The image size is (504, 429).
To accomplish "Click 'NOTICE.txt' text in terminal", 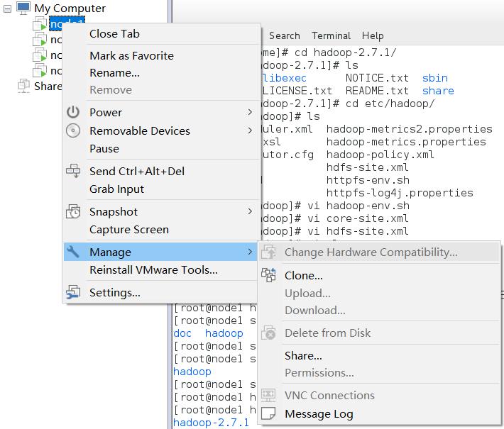I will 377,78.
